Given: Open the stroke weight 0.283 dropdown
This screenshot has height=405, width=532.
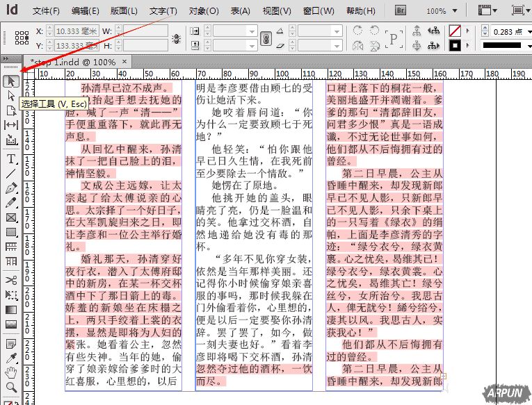Looking at the screenshot, I should 529,32.
